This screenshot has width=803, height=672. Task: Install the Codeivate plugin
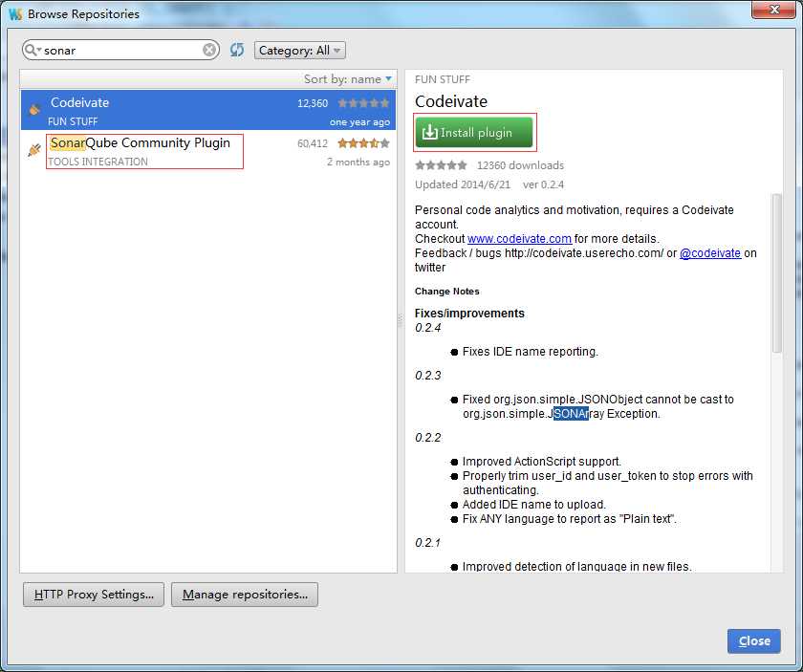click(x=474, y=132)
